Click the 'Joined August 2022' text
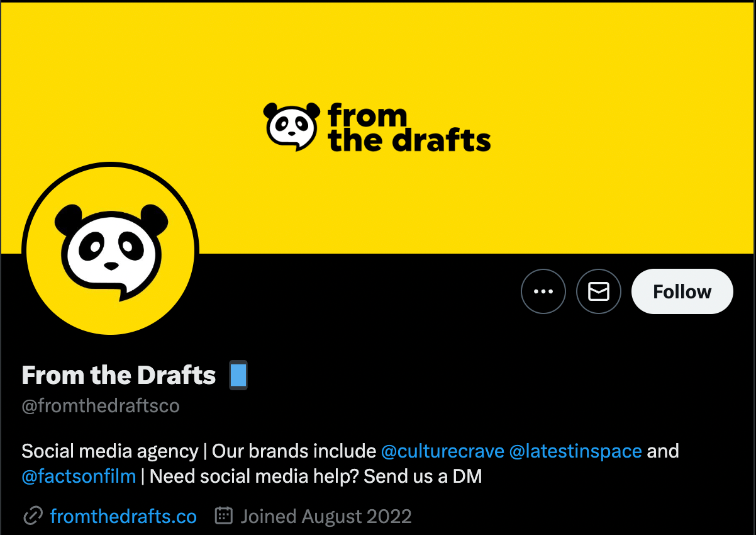Screen dimensions: 756x535 (326, 517)
